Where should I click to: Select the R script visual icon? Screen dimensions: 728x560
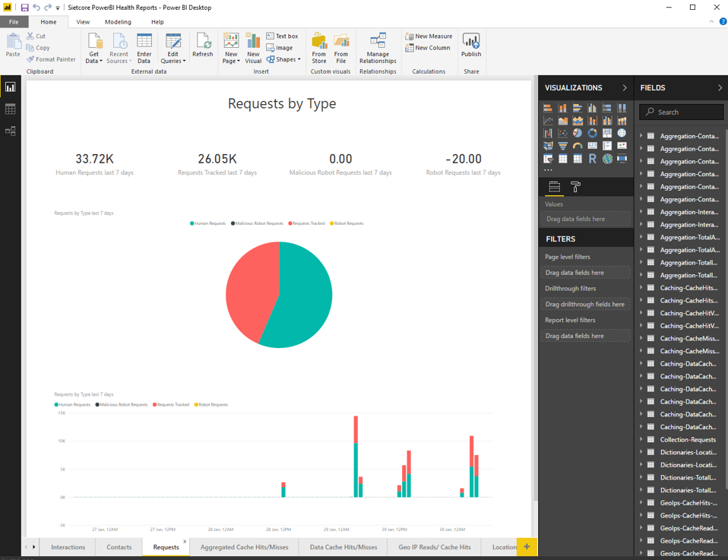[x=593, y=158]
